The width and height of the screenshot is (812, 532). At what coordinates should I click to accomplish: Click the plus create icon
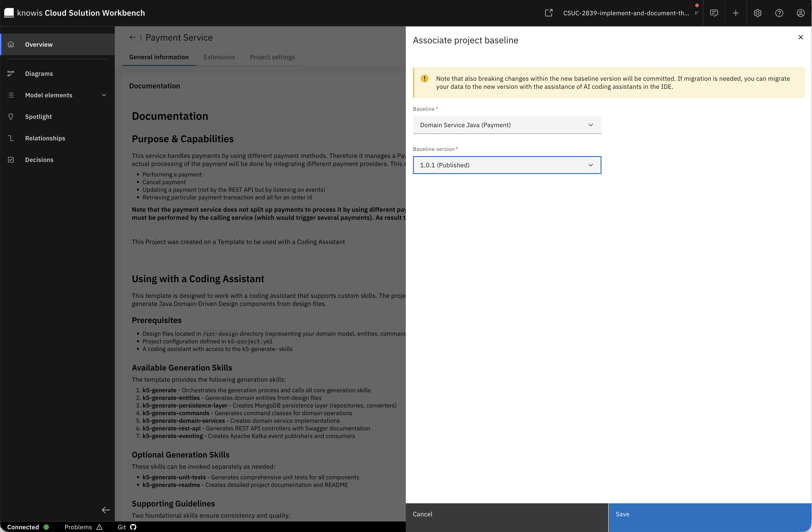click(x=736, y=13)
